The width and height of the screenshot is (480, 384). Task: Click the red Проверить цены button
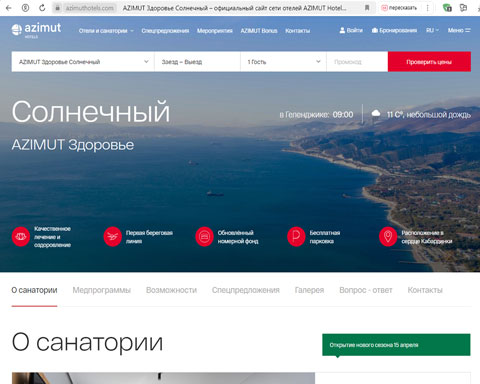[x=429, y=62]
